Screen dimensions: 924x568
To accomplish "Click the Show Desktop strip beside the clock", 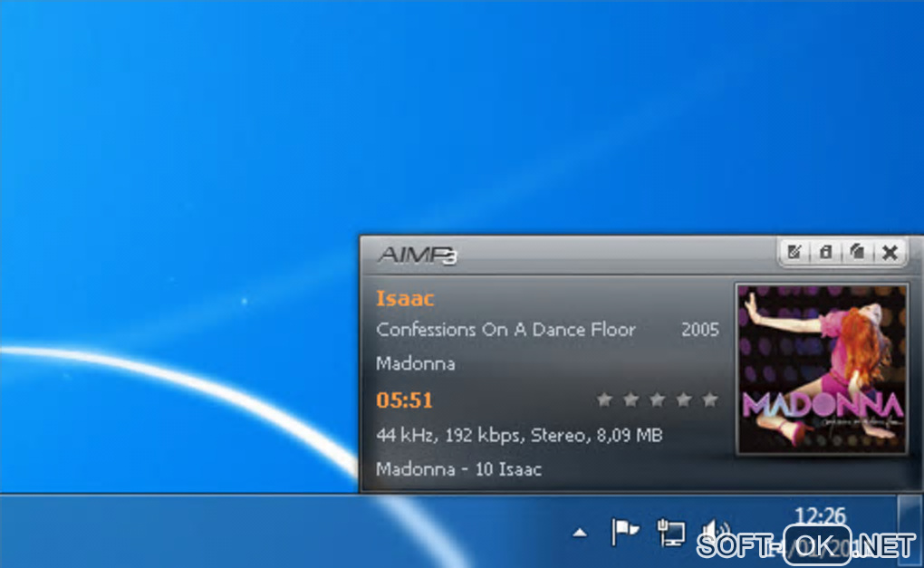I will click(910, 532).
